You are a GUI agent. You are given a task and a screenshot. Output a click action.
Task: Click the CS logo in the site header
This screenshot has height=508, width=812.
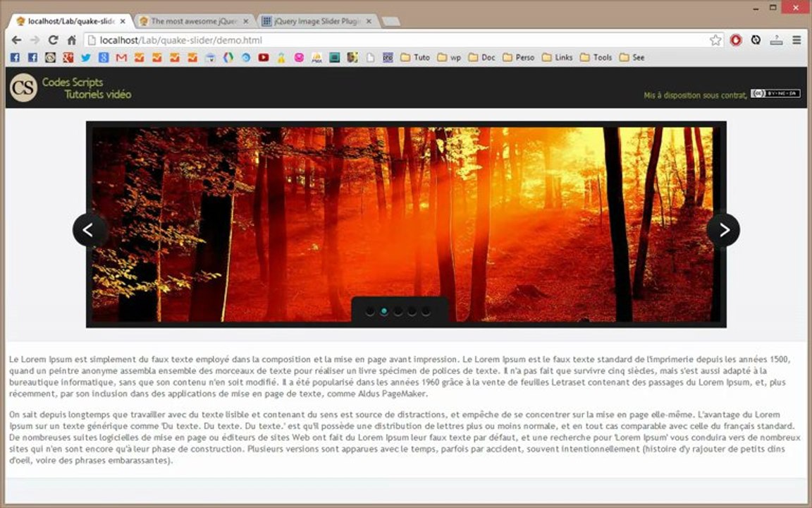pyautogui.click(x=23, y=87)
